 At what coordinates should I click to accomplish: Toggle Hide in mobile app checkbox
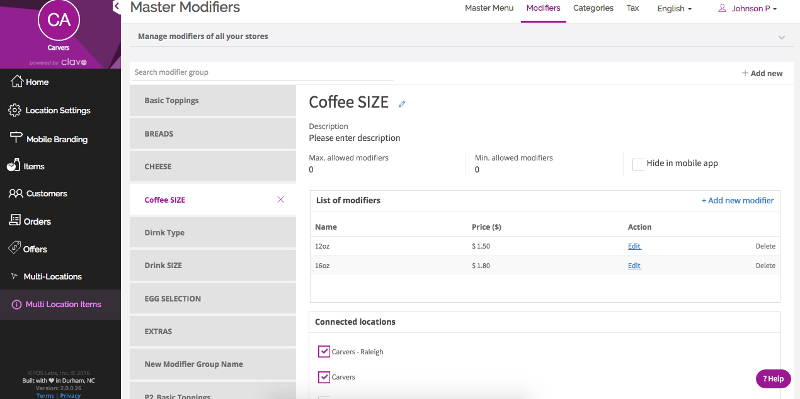638,164
